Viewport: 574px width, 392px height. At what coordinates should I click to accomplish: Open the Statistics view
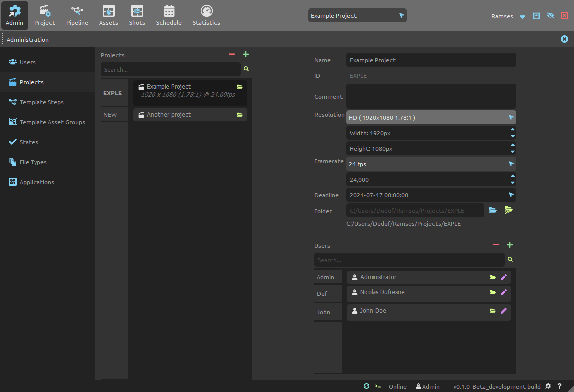point(206,15)
